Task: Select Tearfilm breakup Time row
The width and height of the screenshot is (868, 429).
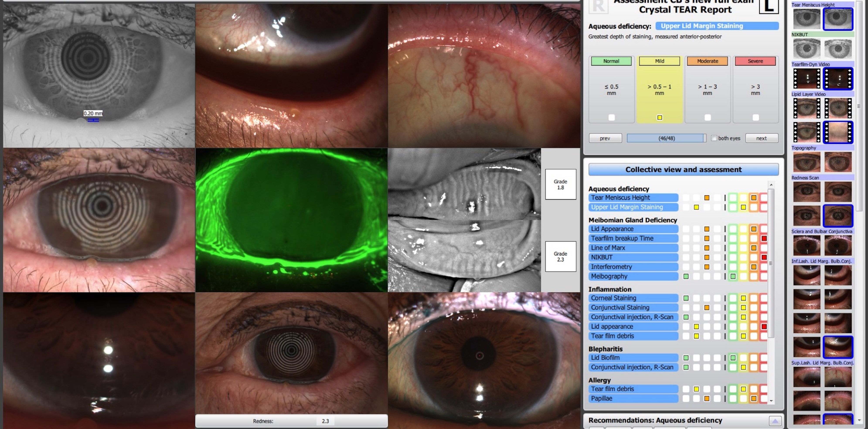Action: [x=633, y=238]
